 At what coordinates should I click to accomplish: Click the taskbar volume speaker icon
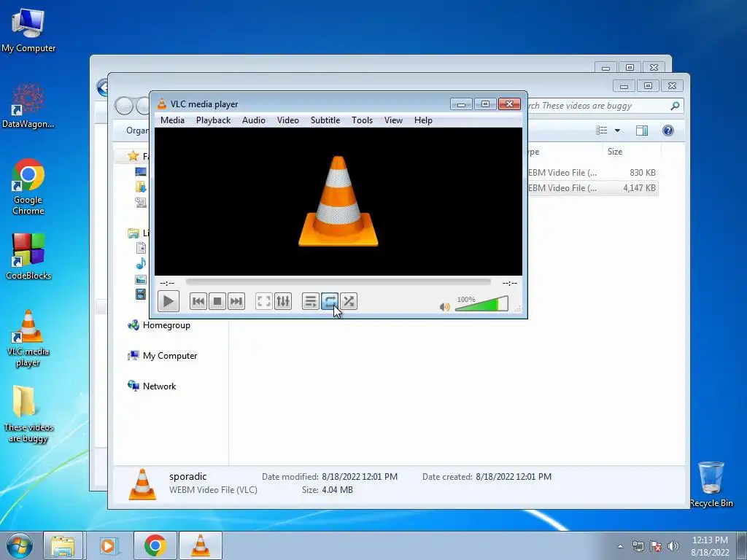[x=673, y=546]
